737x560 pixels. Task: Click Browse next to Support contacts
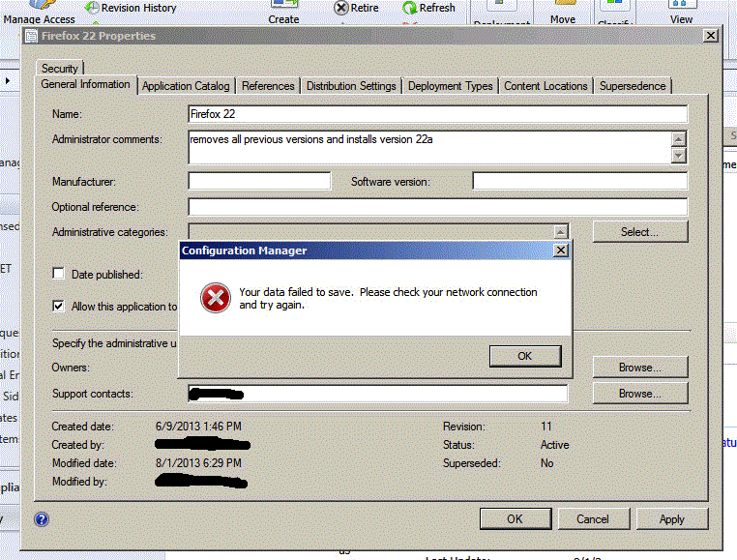tap(640, 393)
